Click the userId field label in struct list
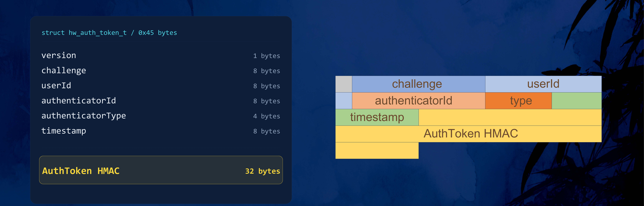This screenshot has width=644, height=206. [x=56, y=86]
